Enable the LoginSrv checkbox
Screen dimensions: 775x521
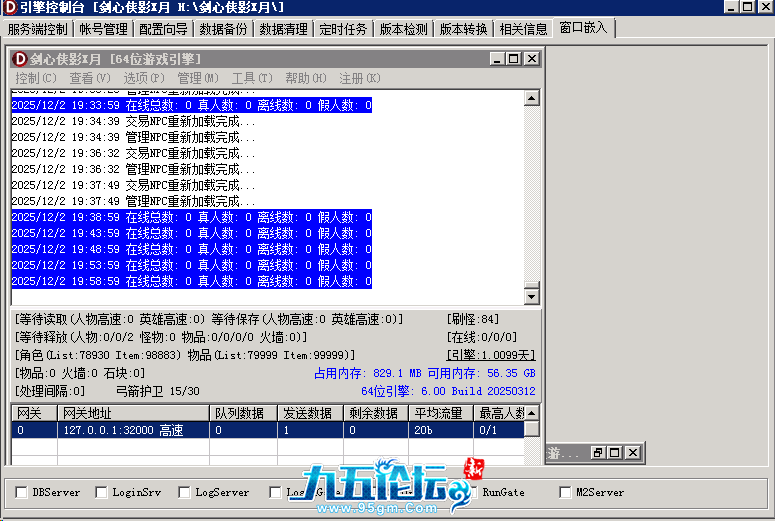[101, 492]
